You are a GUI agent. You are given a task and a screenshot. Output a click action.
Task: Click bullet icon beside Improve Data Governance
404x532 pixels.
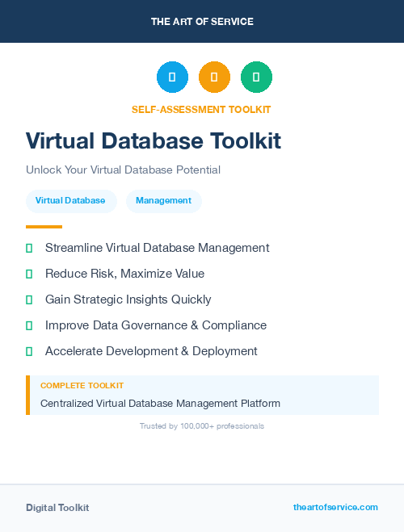29,325
